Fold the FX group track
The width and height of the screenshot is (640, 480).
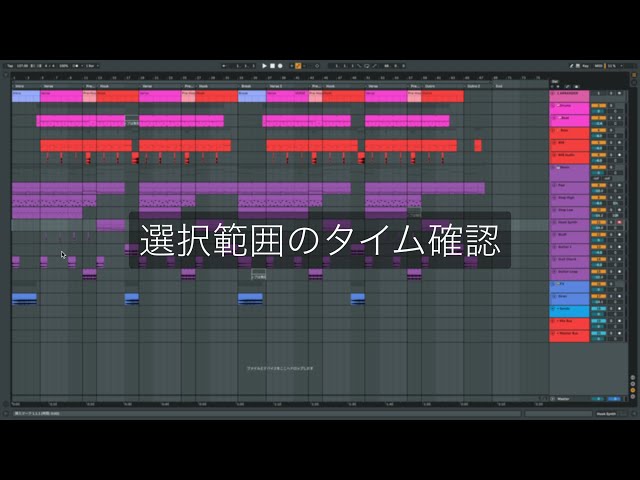(x=553, y=284)
